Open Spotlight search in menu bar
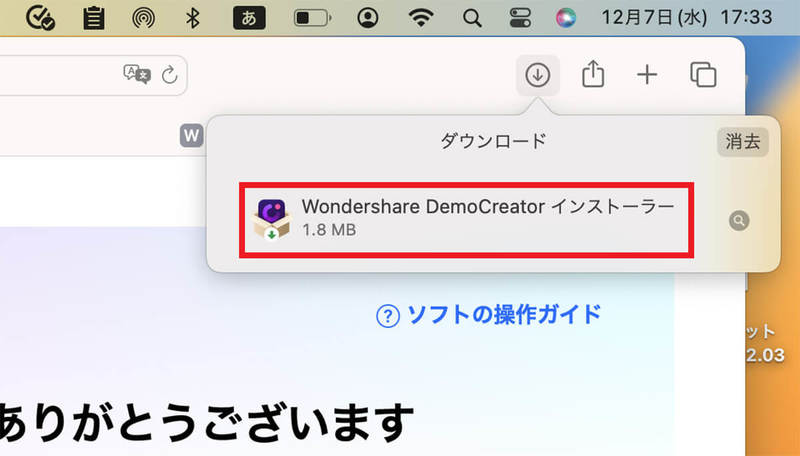The width and height of the screenshot is (800, 456). click(x=472, y=18)
